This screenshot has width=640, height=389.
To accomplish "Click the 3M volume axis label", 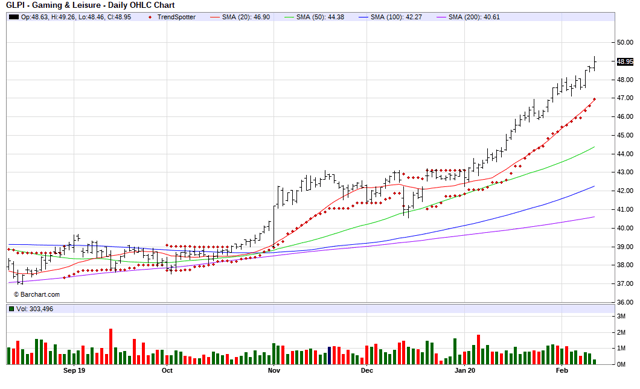I will (621, 316).
